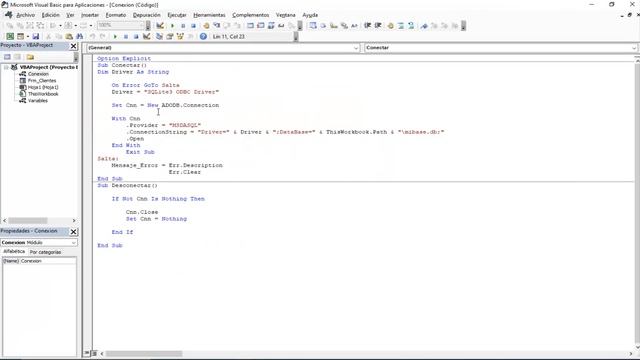Viewport: 640px width, 360px height.
Task: Toggle Design Mode in the Debug toolbar
Action: 160,25
